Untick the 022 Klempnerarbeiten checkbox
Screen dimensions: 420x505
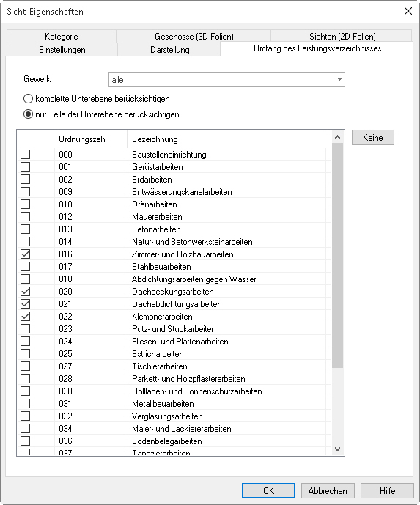coord(26,317)
